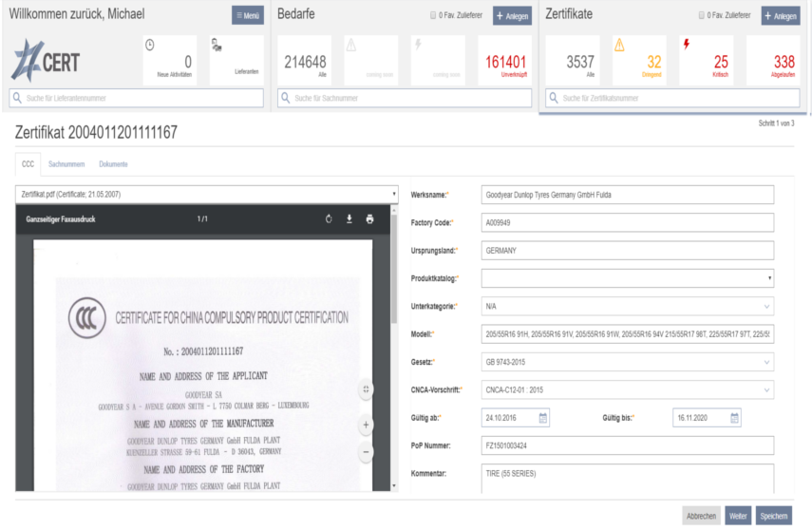The height and width of the screenshot is (530, 812).
Task: Click the coming soon lightning tile
Action: [x=438, y=60]
